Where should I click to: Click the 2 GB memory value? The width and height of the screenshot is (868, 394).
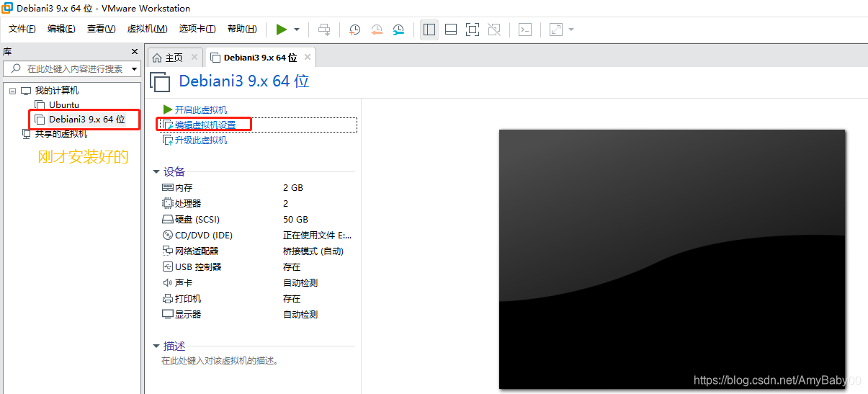(293, 188)
